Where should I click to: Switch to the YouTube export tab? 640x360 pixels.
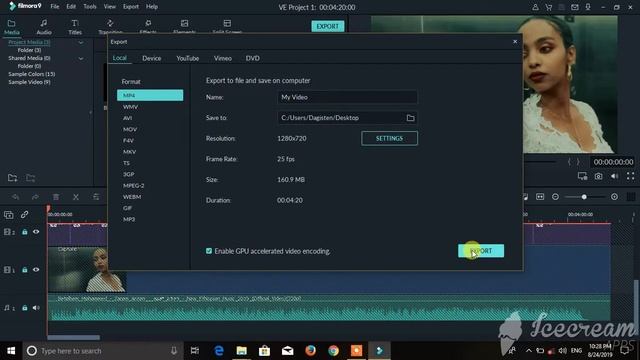[188, 58]
